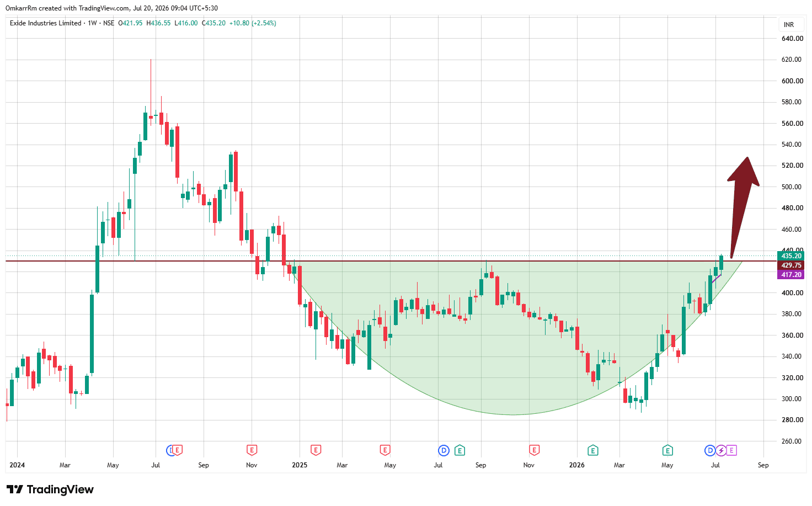812x506 pixels.
Task: Click the close value C435.20 in the legend
Action: pyautogui.click(x=214, y=23)
